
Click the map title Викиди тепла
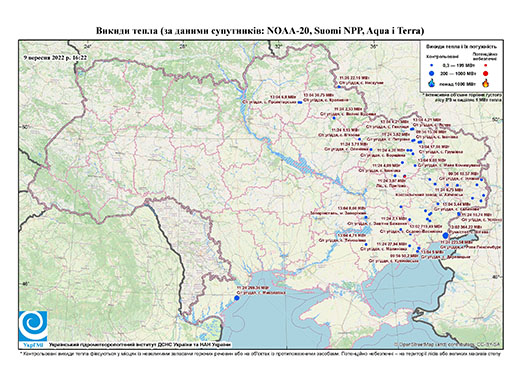(x=260, y=31)
